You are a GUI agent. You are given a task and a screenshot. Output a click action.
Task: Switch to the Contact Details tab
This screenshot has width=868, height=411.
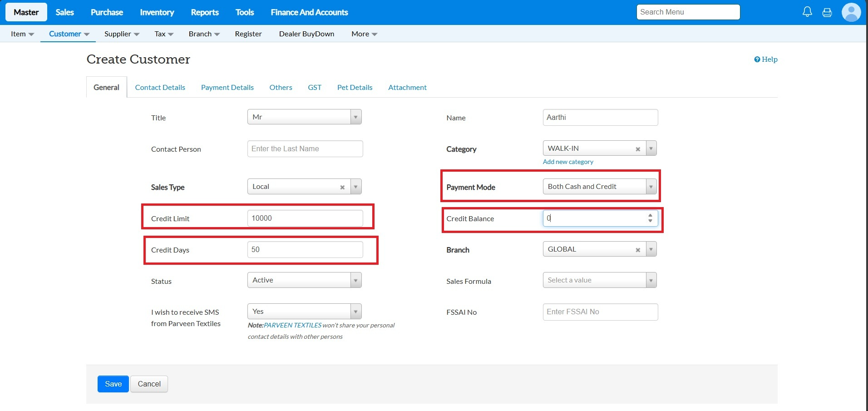click(160, 87)
